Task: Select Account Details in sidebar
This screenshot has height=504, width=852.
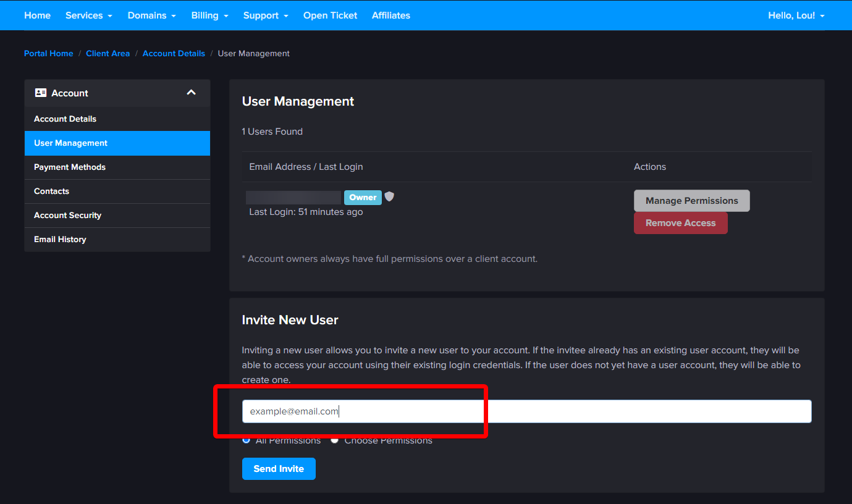Action: (117, 119)
